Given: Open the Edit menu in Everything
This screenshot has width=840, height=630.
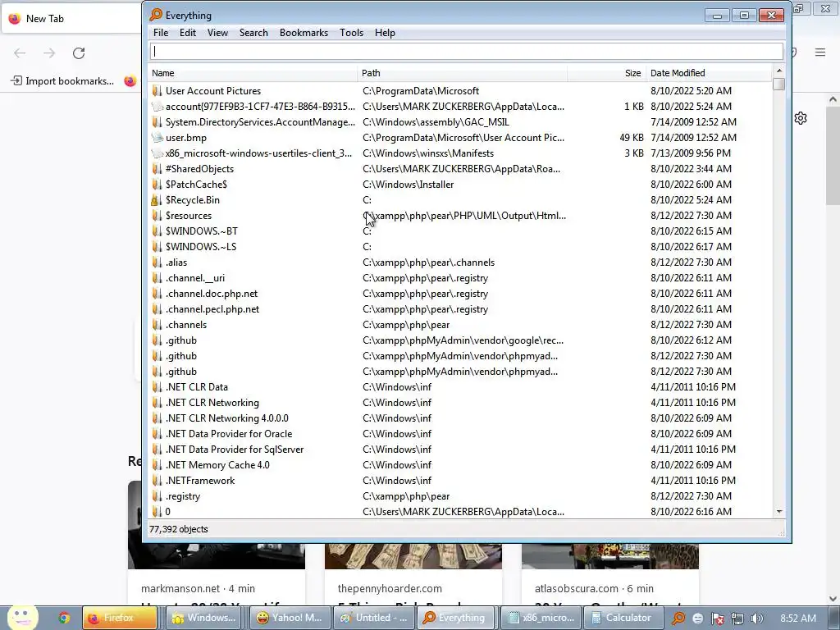Looking at the screenshot, I should point(188,33).
